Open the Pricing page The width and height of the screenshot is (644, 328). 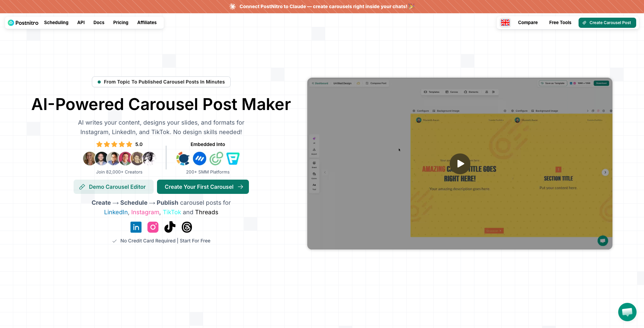pyautogui.click(x=121, y=22)
